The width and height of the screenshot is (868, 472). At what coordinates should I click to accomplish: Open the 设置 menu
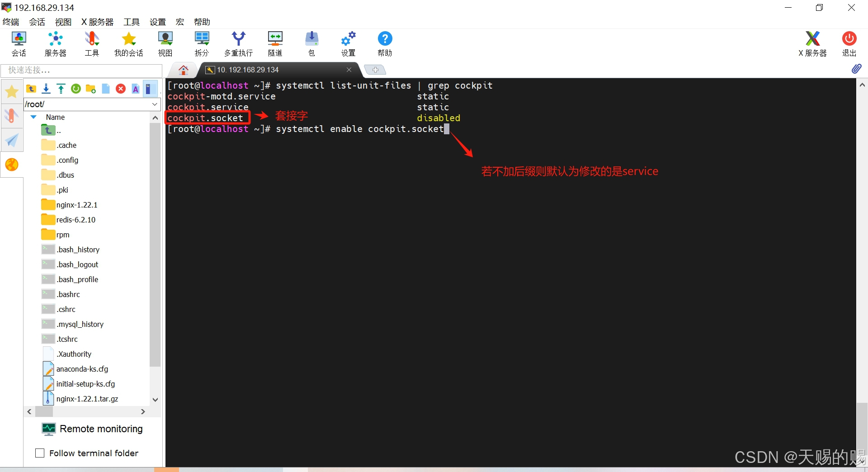157,22
